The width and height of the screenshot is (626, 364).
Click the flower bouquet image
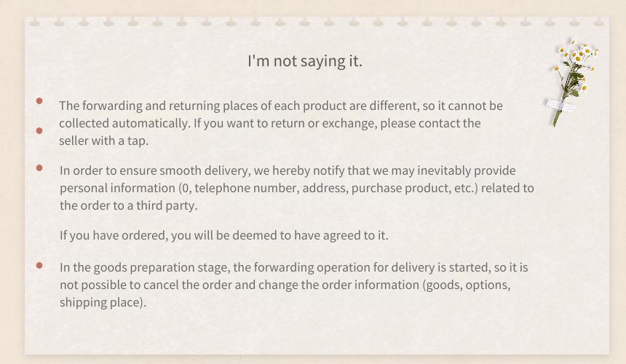(x=572, y=82)
